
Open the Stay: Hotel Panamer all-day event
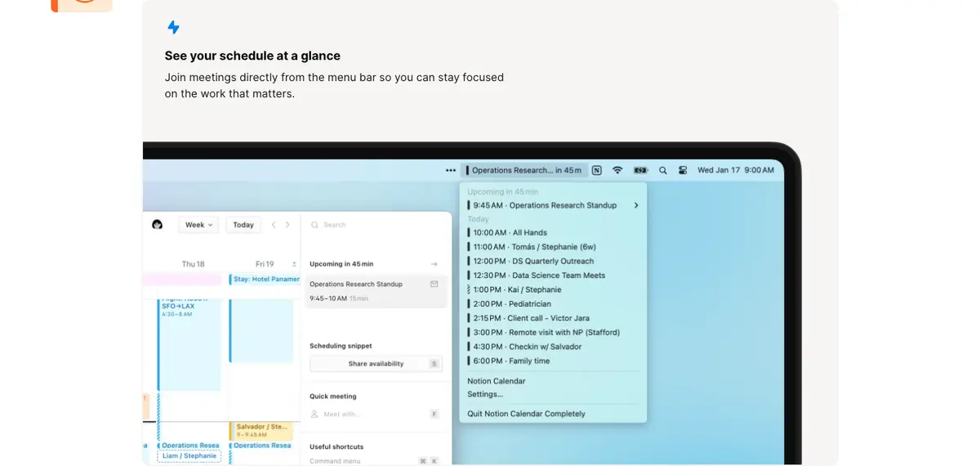265,279
